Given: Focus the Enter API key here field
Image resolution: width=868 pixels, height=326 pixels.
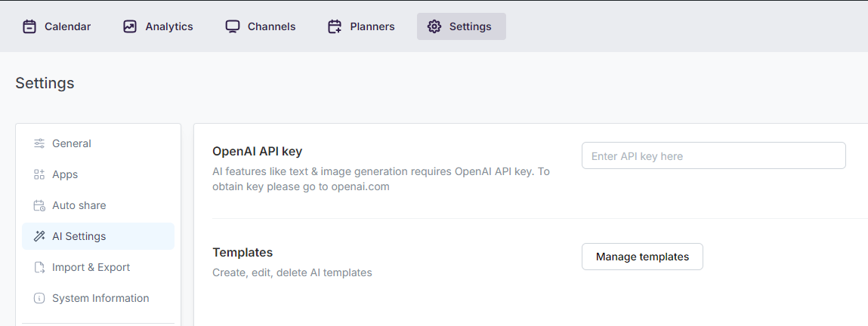Looking at the screenshot, I should (714, 155).
